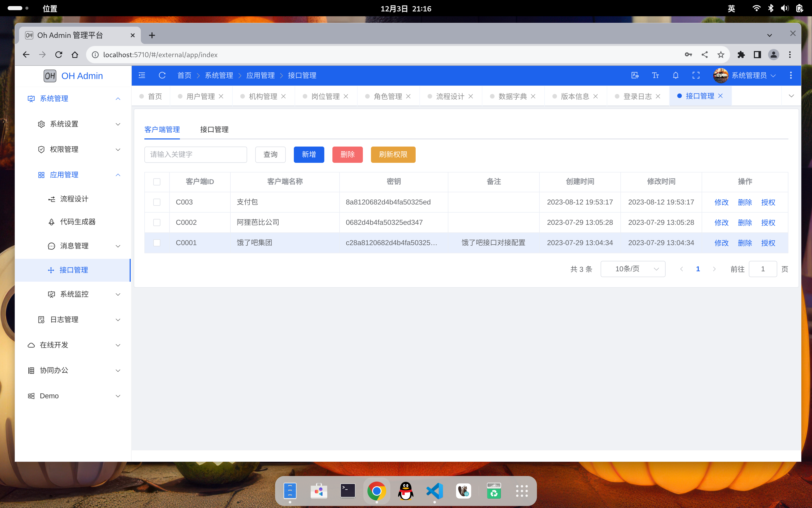Click the refresh icon in the blue header
The height and width of the screenshot is (508, 812).
[x=162, y=75]
